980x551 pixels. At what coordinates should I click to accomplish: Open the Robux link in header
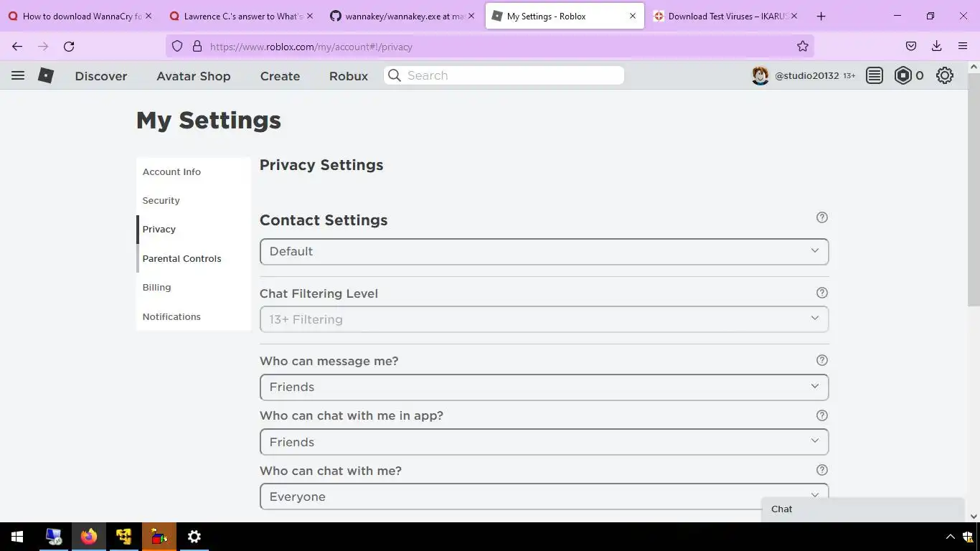[349, 76]
